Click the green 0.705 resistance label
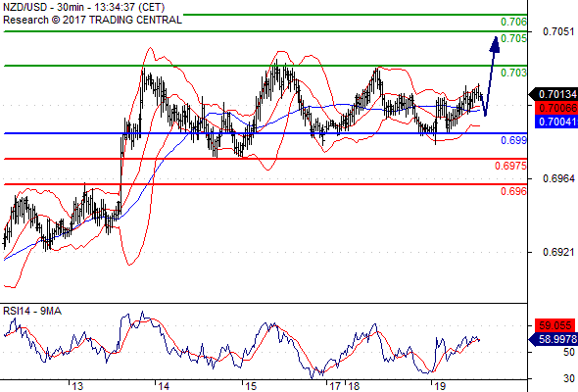The height and width of the screenshot is (392, 578). 513,38
